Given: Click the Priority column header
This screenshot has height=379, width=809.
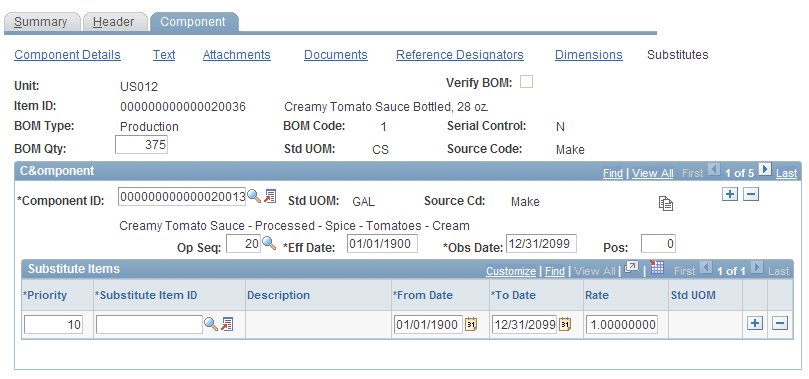Looking at the screenshot, I should click(x=45, y=295).
